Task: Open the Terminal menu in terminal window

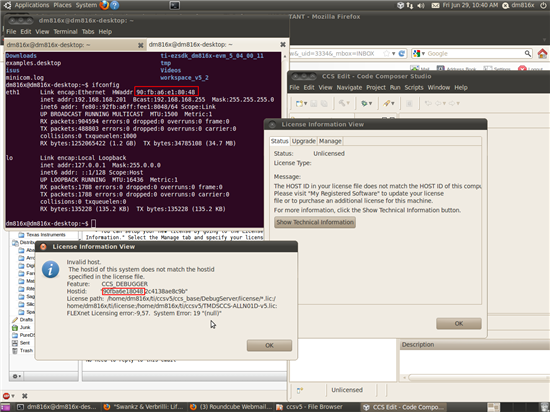Action: pos(65,32)
